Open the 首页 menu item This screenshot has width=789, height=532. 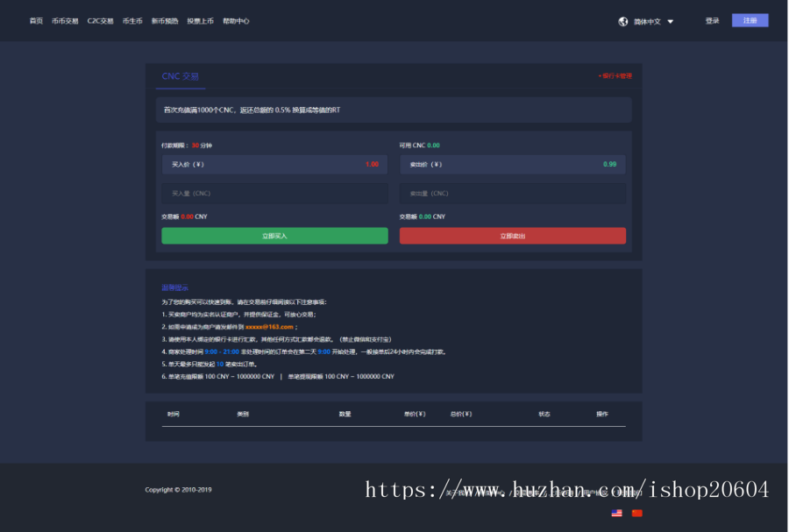(x=35, y=20)
